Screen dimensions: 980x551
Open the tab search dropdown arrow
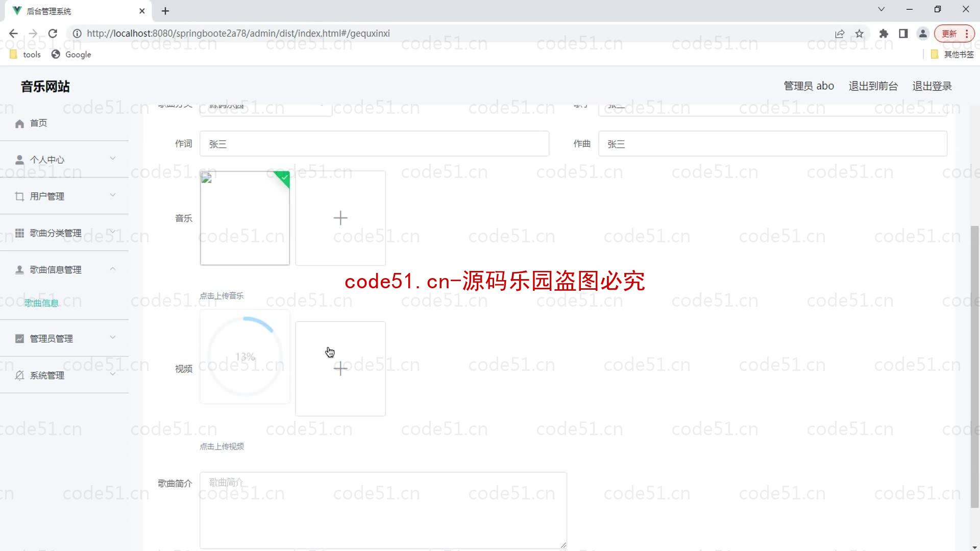click(881, 9)
